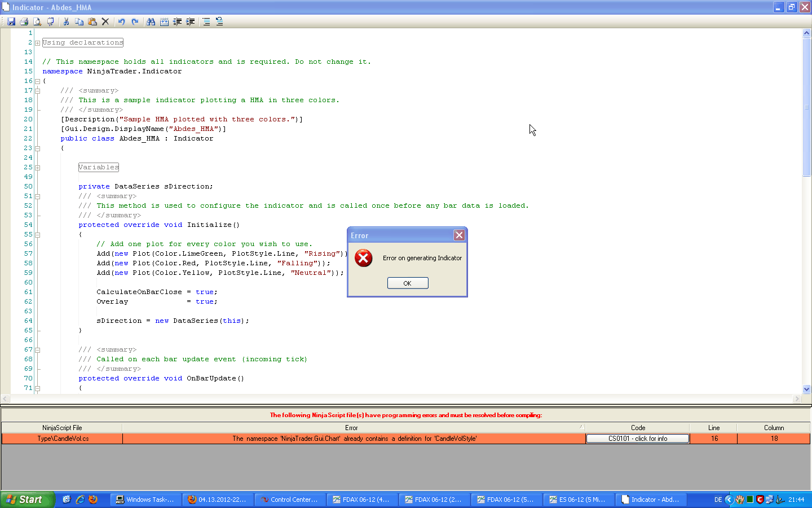Launch Firefox from the quick launch bar

coord(93,500)
